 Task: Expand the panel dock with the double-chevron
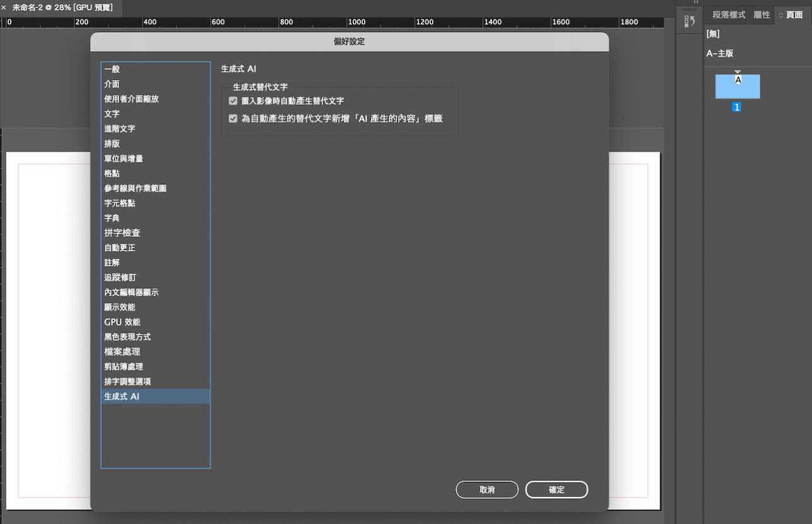coord(695,3)
